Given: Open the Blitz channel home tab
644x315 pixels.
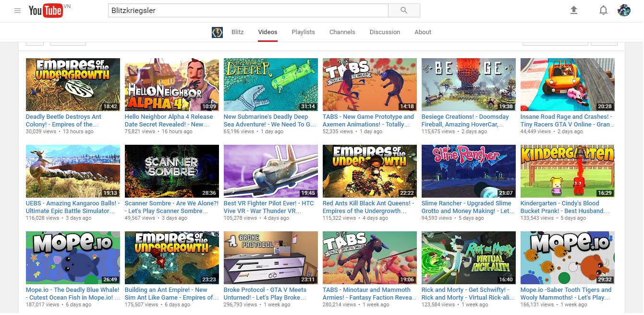Looking at the screenshot, I should pyautogui.click(x=237, y=32).
